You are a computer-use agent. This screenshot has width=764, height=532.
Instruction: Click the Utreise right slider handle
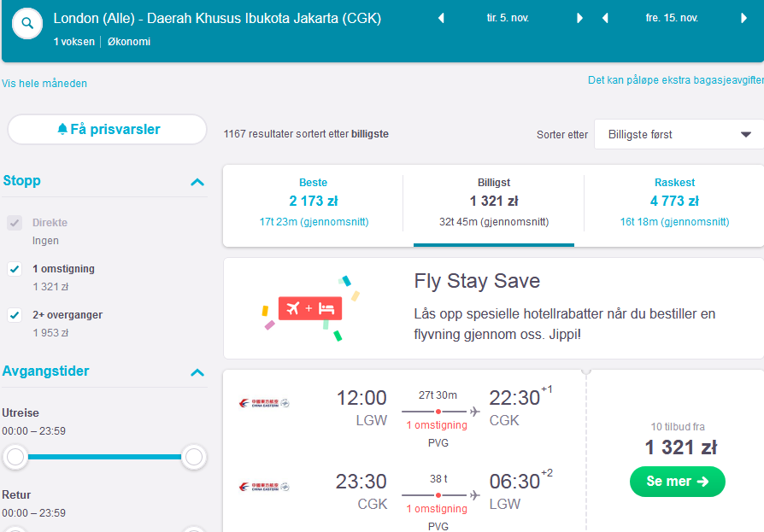[194, 457]
